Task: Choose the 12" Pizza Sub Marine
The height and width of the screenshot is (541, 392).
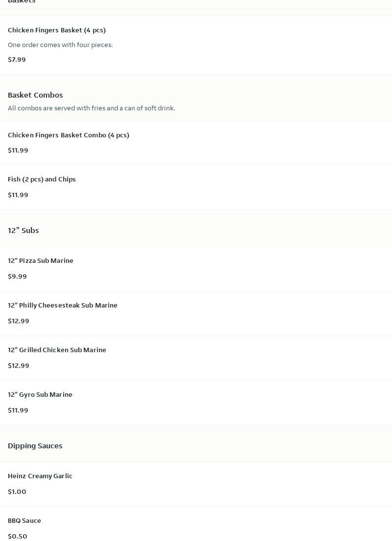Action: pyautogui.click(x=41, y=260)
